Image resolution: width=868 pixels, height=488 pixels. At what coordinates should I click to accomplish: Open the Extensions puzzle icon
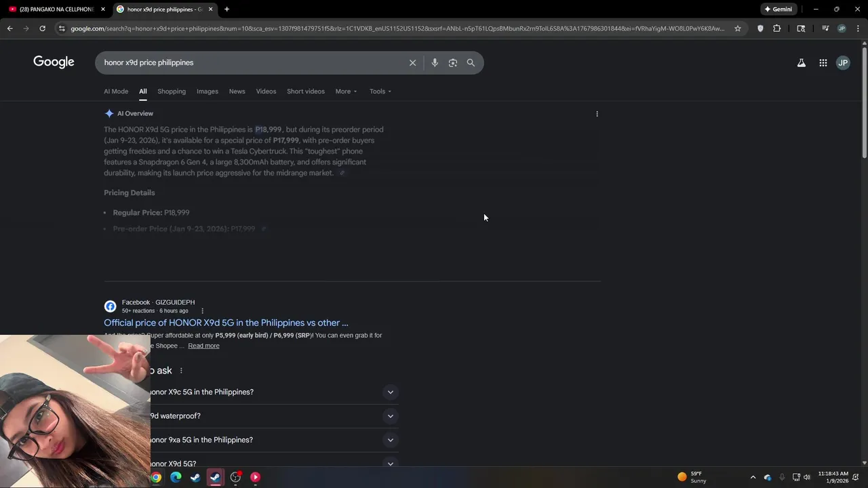[777, 28]
